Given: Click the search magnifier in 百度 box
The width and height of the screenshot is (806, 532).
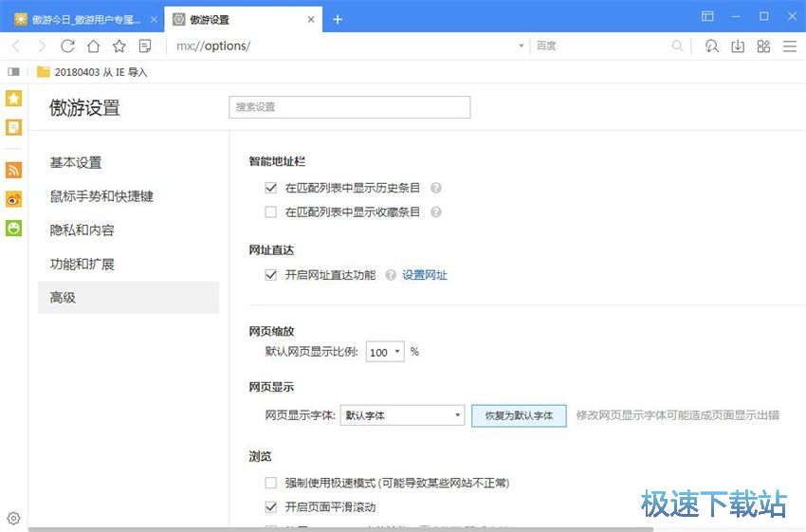Looking at the screenshot, I should click(x=677, y=46).
